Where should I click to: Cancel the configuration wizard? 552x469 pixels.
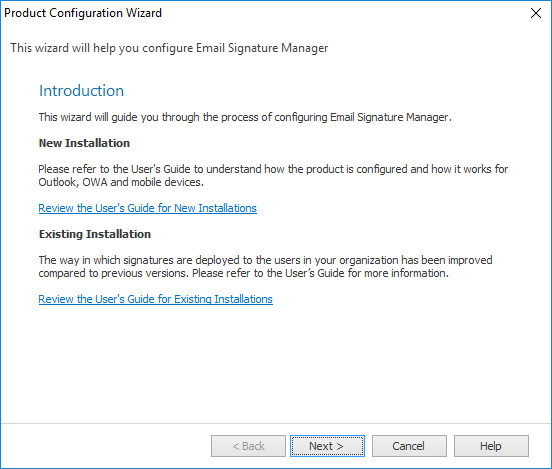pos(409,446)
